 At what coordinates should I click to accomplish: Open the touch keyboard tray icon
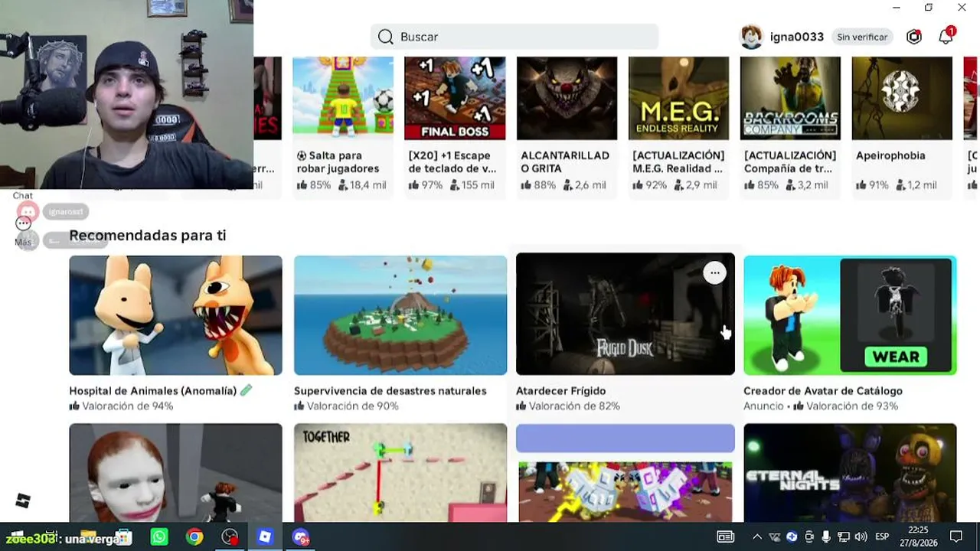(x=725, y=537)
